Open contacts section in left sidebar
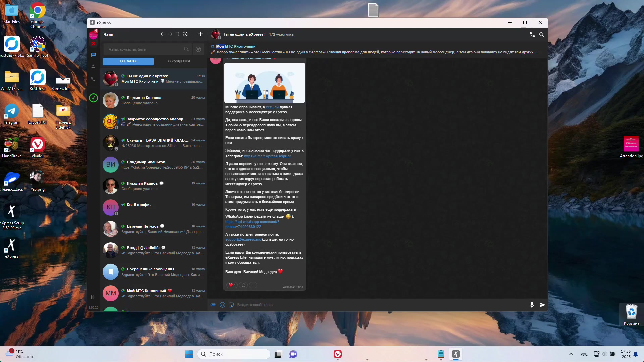This screenshot has height=362, width=644. coord(93,66)
